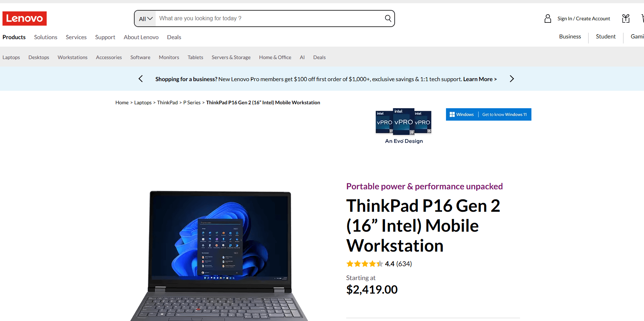Show next promo banner message
This screenshot has height=321, width=644.
click(512, 79)
